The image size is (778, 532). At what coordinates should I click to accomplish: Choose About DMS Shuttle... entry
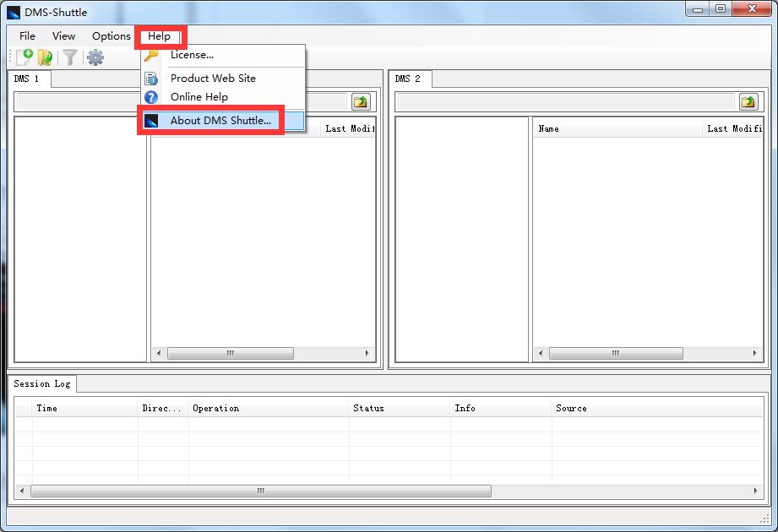(223, 121)
